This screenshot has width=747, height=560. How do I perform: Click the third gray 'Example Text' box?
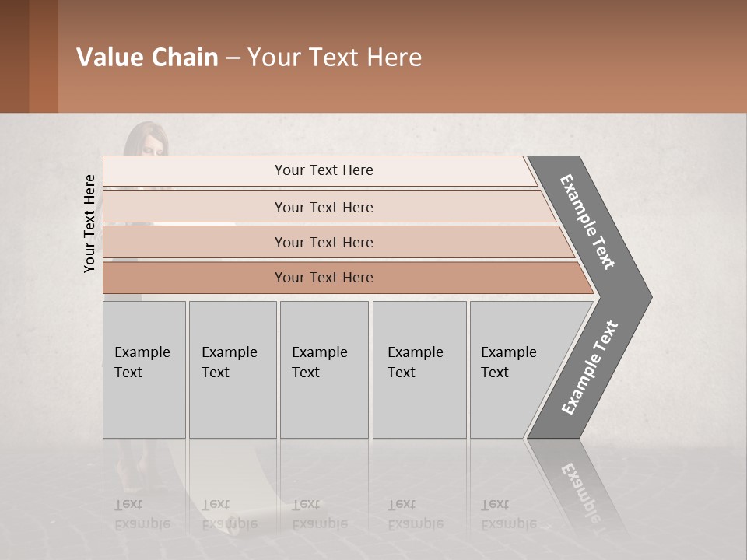pyautogui.click(x=324, y=369)
